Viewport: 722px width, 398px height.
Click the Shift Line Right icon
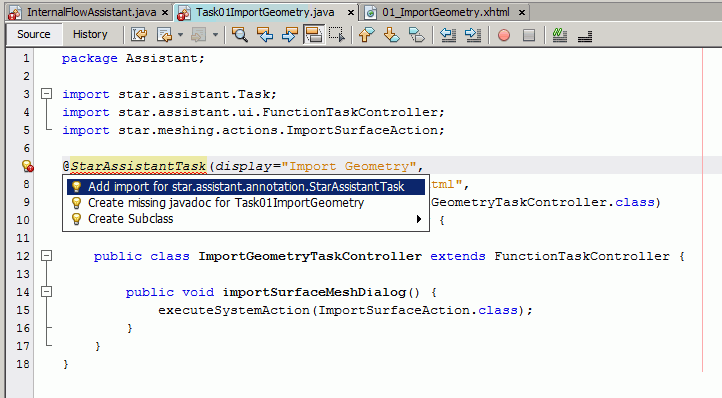click(x=473, y=35)
